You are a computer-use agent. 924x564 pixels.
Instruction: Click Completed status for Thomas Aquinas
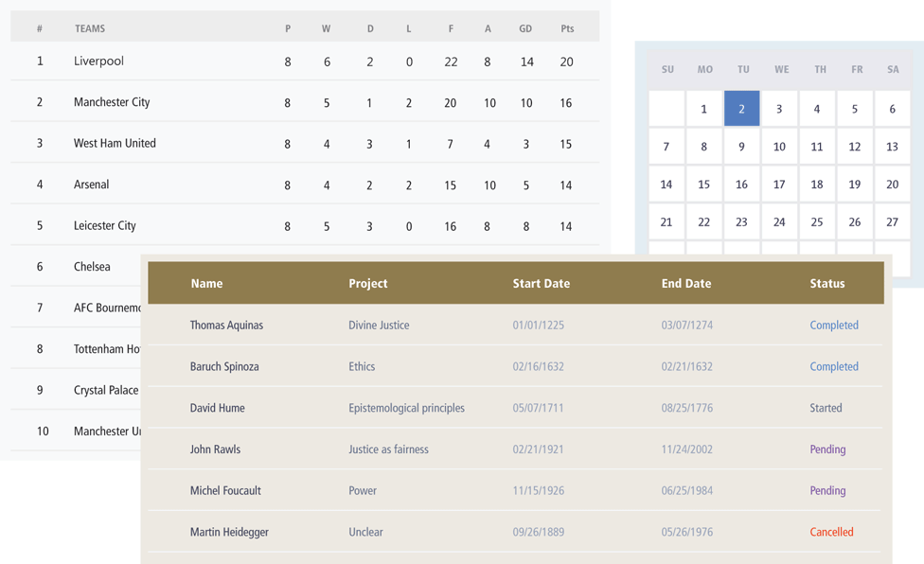pos(834,326)
